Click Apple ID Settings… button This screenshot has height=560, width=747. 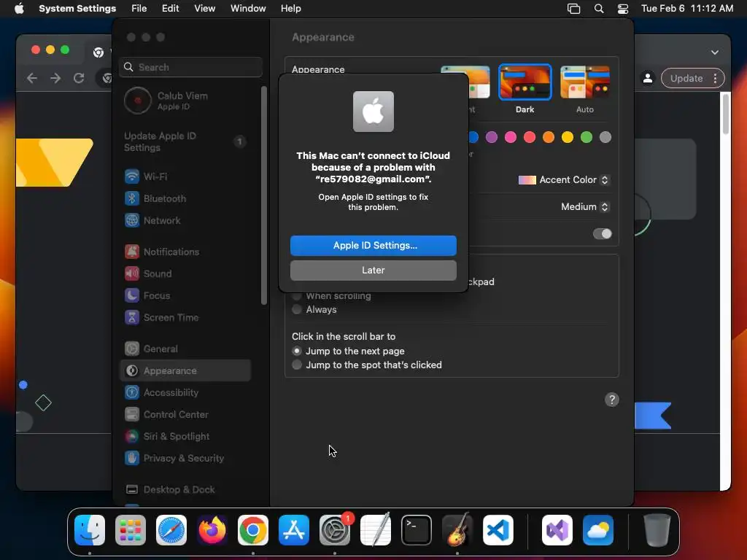click(x=373, y=246)
